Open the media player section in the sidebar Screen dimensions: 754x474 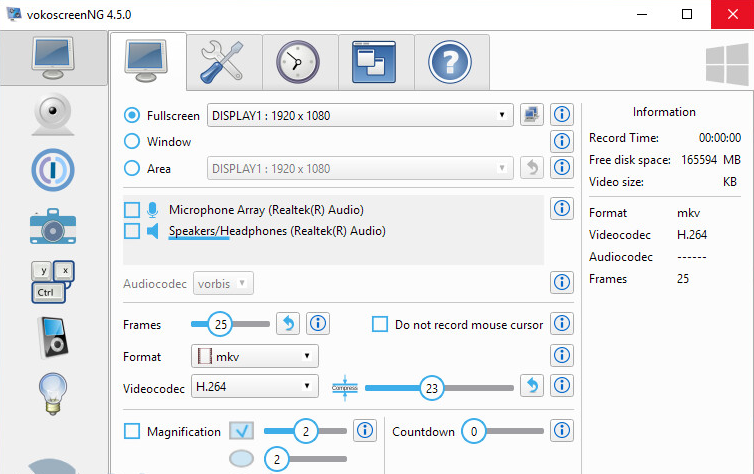pos(53,337)
